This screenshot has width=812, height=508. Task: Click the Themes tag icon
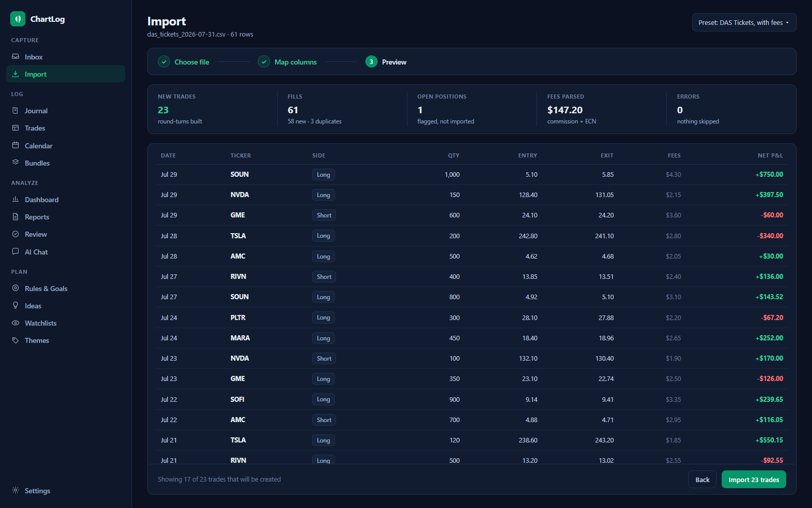16,340
